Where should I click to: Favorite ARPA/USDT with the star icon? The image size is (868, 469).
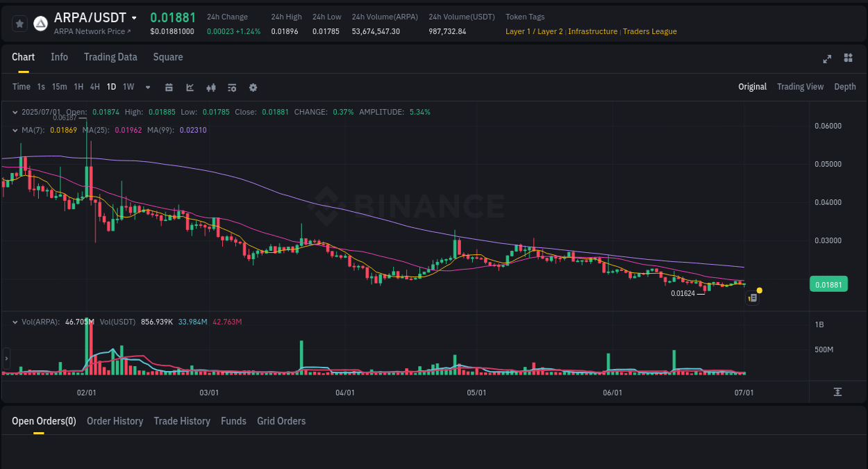pyautogui.click(x=19, y=23)
